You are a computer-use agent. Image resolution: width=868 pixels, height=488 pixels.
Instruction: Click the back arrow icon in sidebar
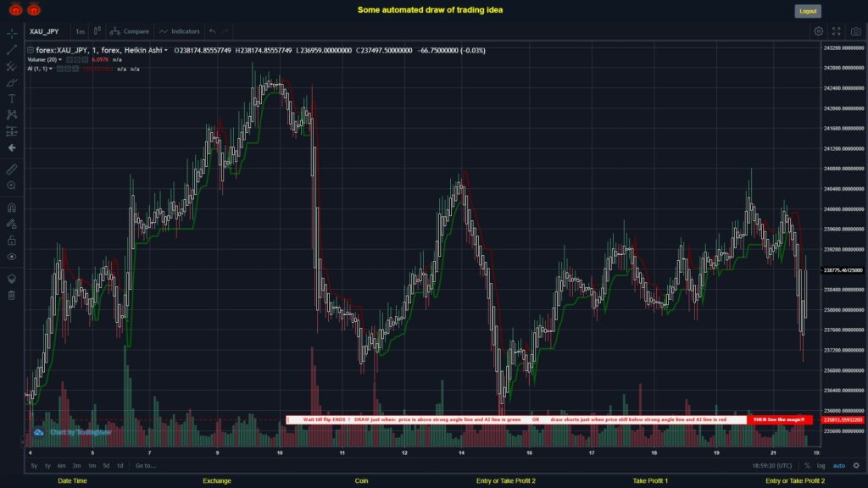pyautogui.click(x=12, y=147)
